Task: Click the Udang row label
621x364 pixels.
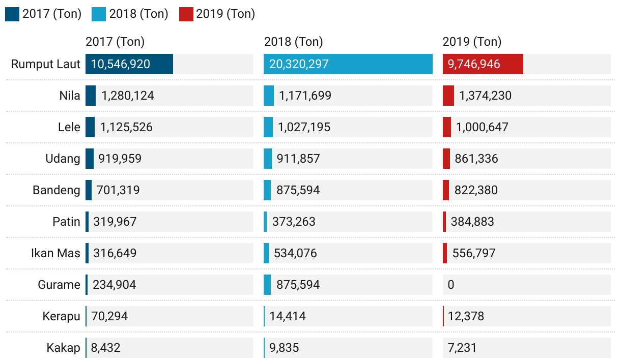Action: 63,159
